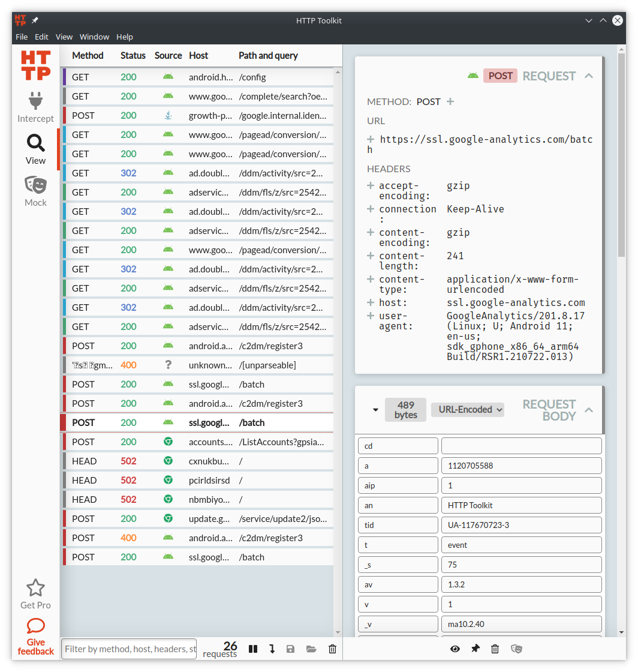Expand accept-encoding header info
Viewport: 638px width, 672px height.
(371, 185)
